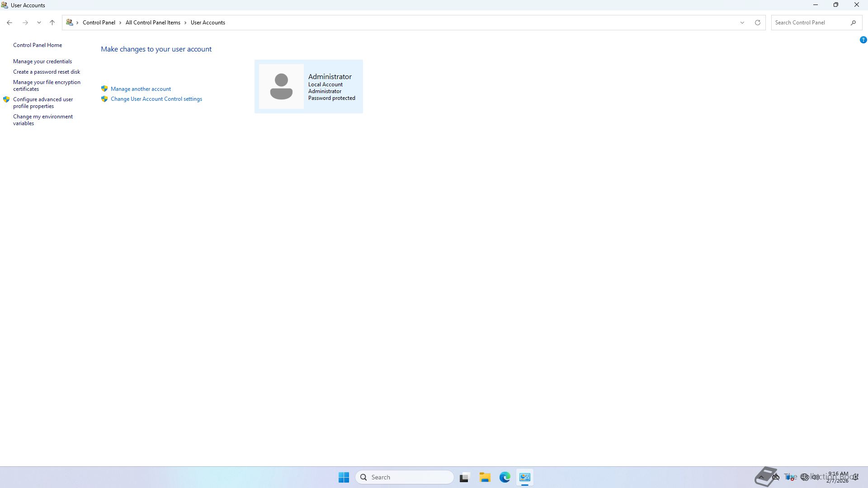Open File Explorer from the taskbar
This screenshot has width=868, height=488.
click(485, 477)
